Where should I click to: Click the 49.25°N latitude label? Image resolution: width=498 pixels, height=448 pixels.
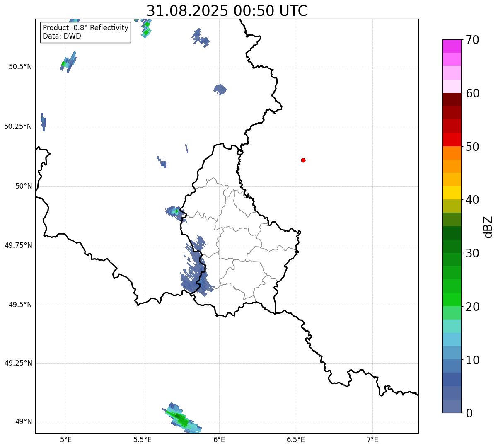[18, 363]
